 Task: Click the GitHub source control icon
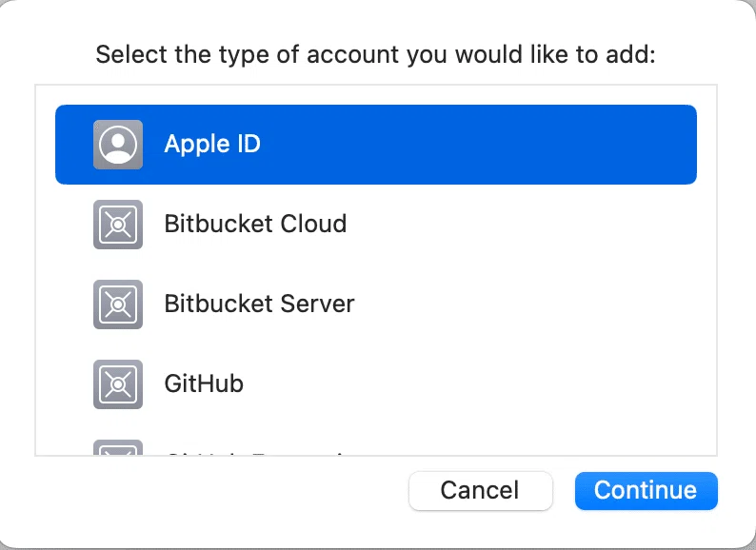(x=118, y=384)
